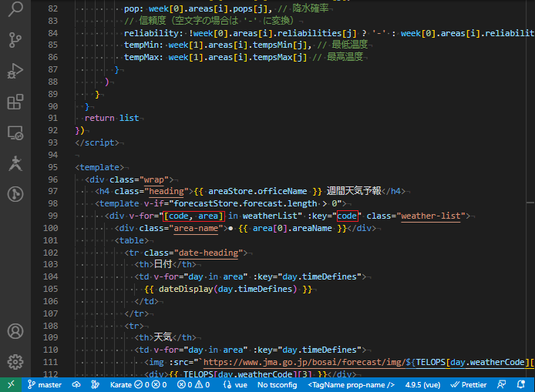This screenshot has width=535, height=392.
Task: Click the 週間天気予報 heading text
Action: tap(354, 191)
